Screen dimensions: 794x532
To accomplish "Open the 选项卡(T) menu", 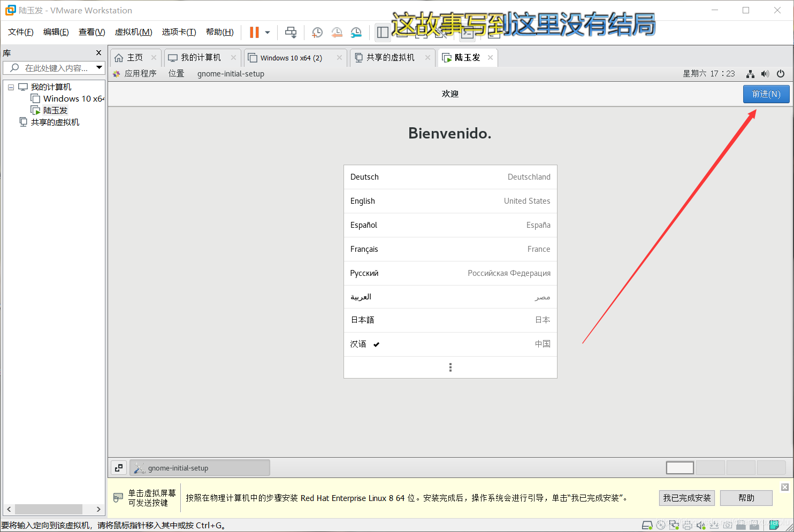I will tap(179, 32).
